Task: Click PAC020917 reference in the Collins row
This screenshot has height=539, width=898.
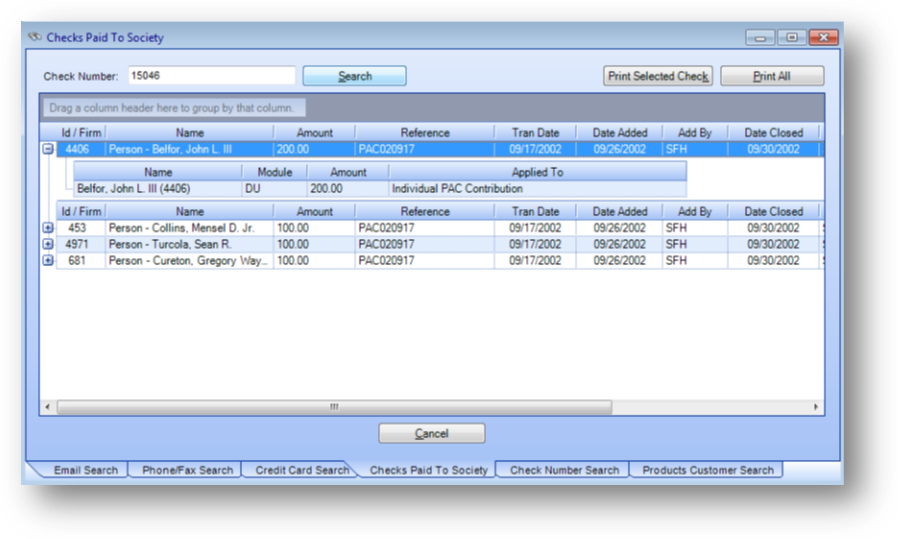Action: 425,228
